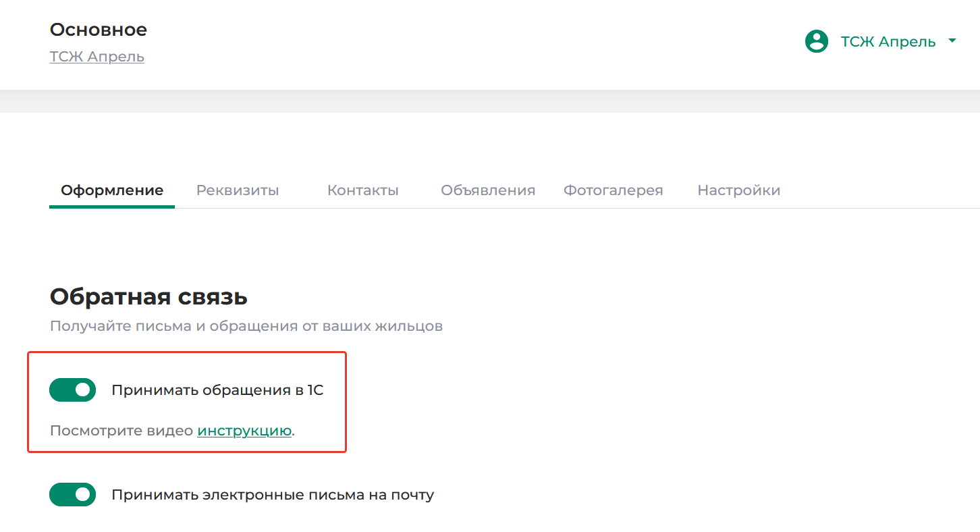Click the Основное page title
The height and width of the screenshot is (532, 980).
[x=99, y=30]
